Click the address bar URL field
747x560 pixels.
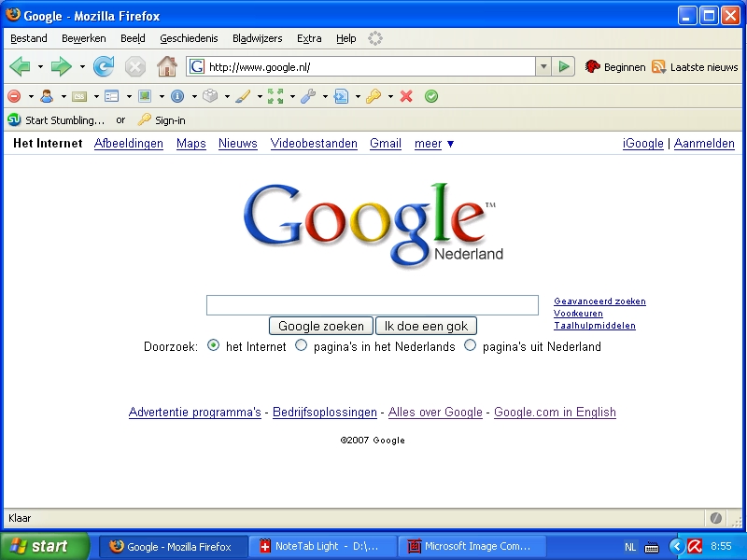click(360, 66)
